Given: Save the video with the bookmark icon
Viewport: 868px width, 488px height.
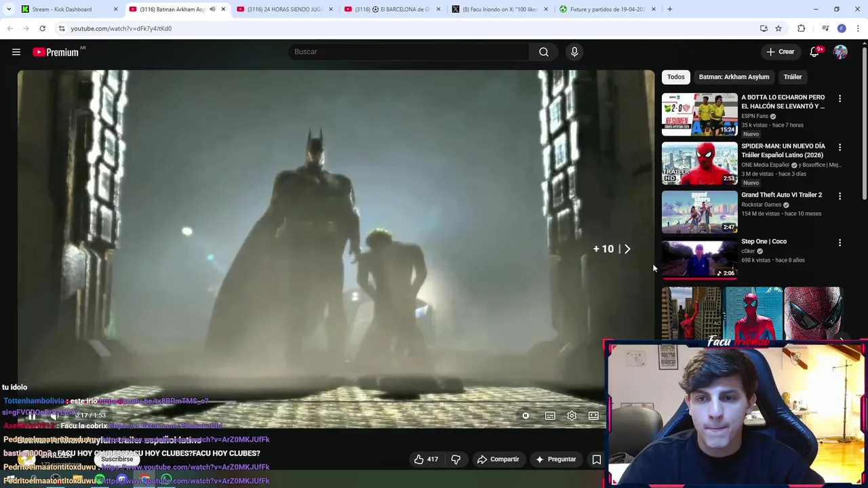Looking at the screenshot, I should [x=597, y=460].
